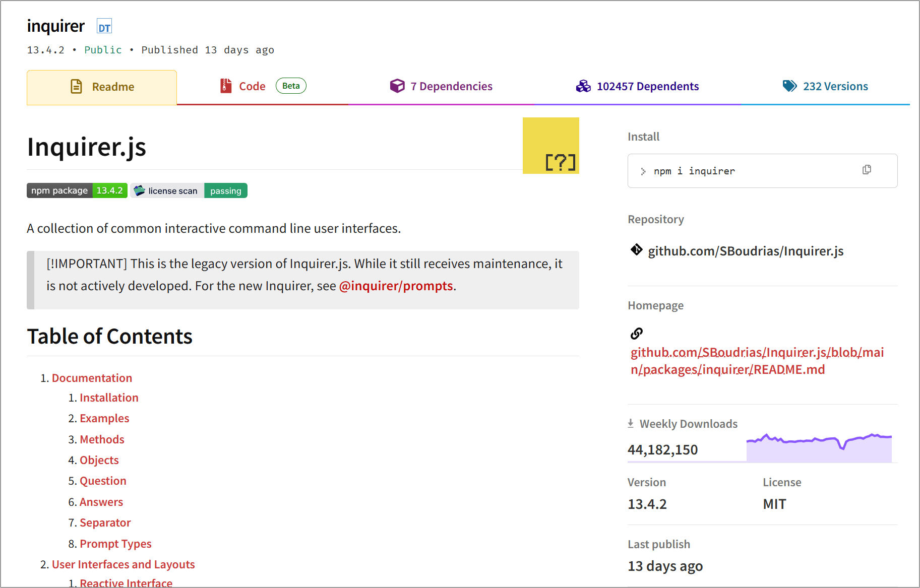Copy the npm install command

(x=867, y=170)
